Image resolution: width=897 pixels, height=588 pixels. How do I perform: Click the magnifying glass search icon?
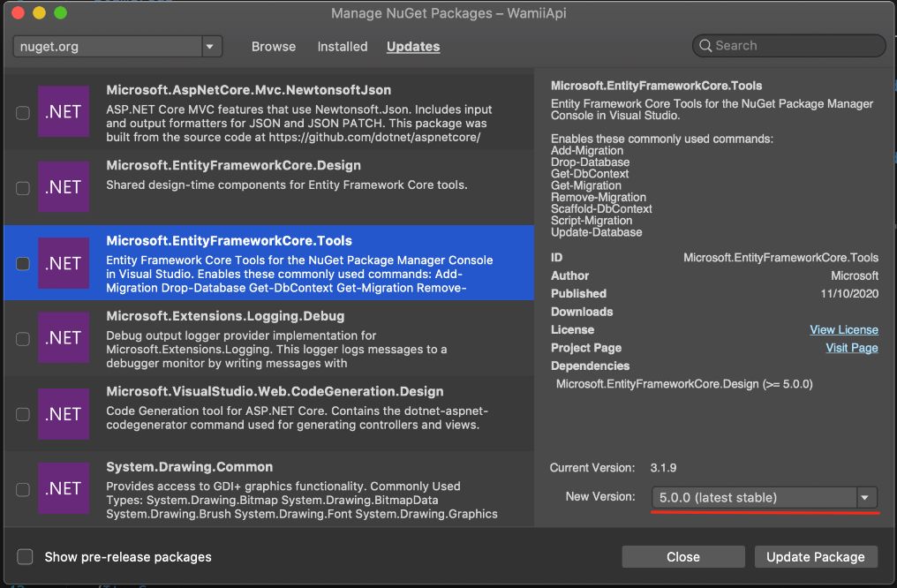[x=705, y=46]
